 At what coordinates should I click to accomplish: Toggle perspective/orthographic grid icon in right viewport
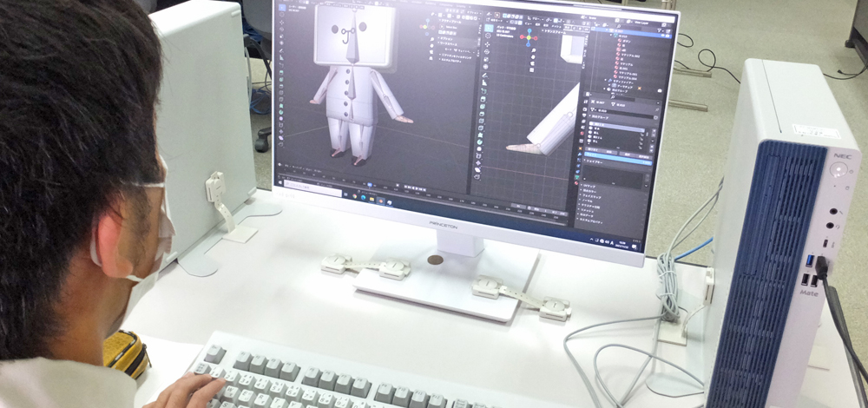(531, 70)
